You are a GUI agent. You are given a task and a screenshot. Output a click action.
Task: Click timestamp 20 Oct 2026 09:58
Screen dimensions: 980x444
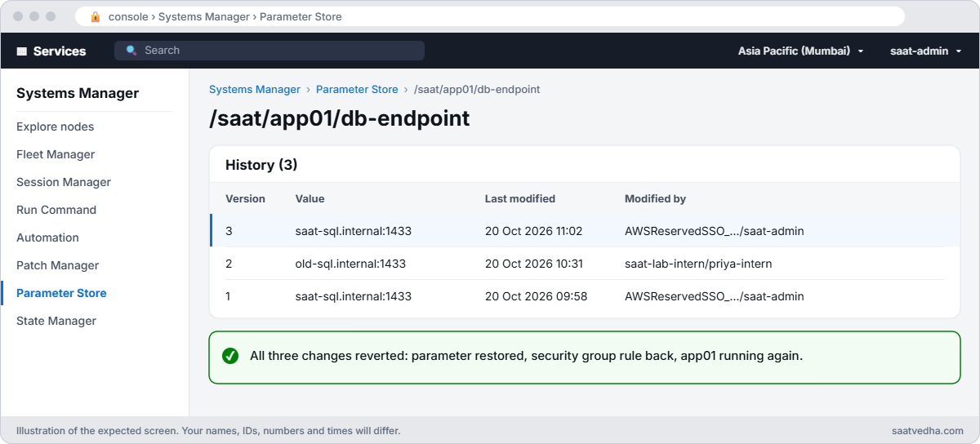(x=536, y=296)
